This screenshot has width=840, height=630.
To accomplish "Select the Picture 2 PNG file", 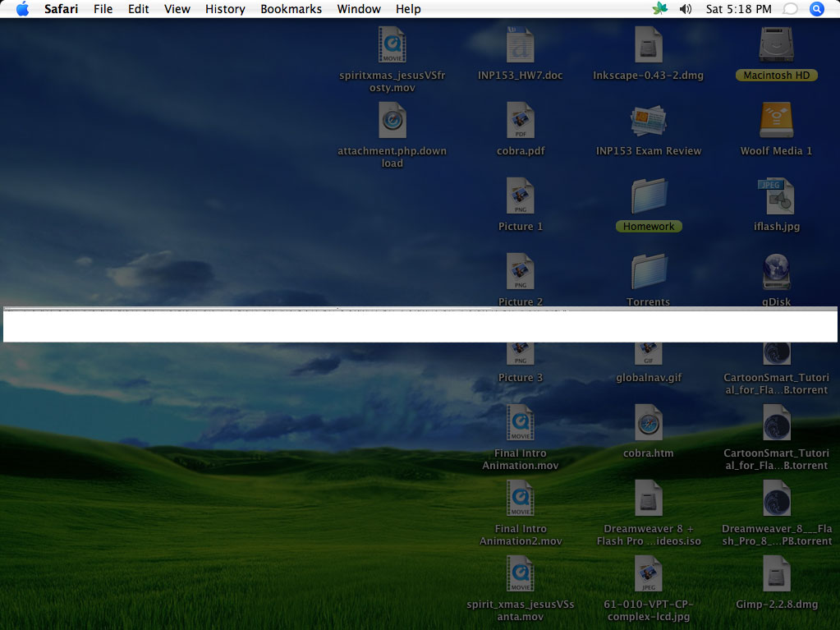I will (x=521, y=272).
